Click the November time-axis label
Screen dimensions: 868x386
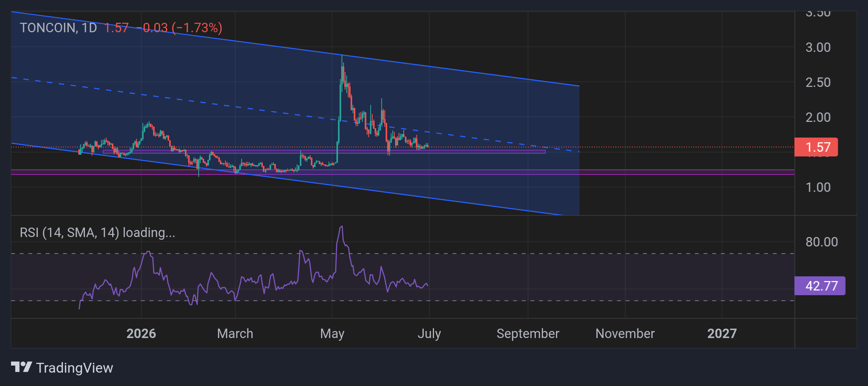(625, 334)
